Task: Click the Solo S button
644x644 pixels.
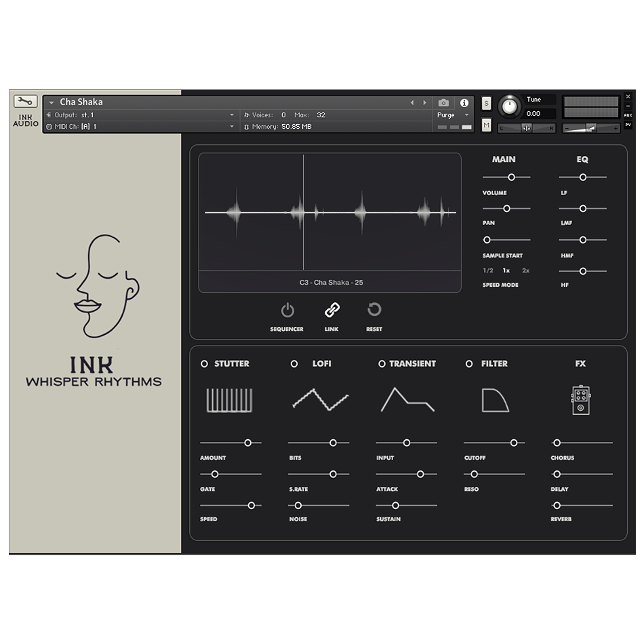Action: (x=486, y=103)
